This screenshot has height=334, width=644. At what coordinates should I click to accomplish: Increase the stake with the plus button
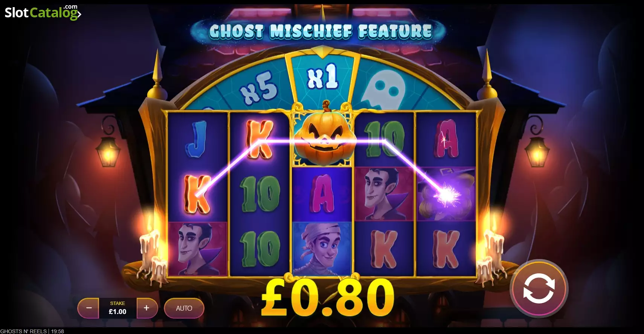[147, 308]
